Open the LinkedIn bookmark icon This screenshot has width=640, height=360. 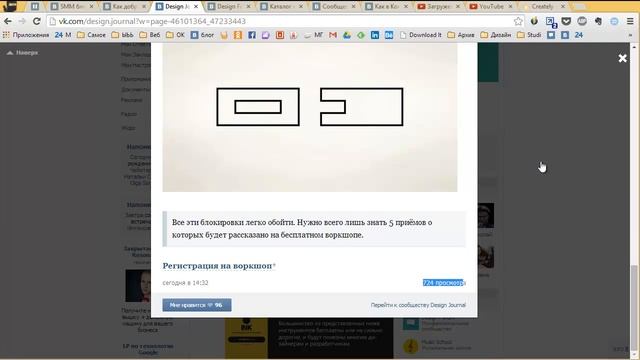click(375, 35)
